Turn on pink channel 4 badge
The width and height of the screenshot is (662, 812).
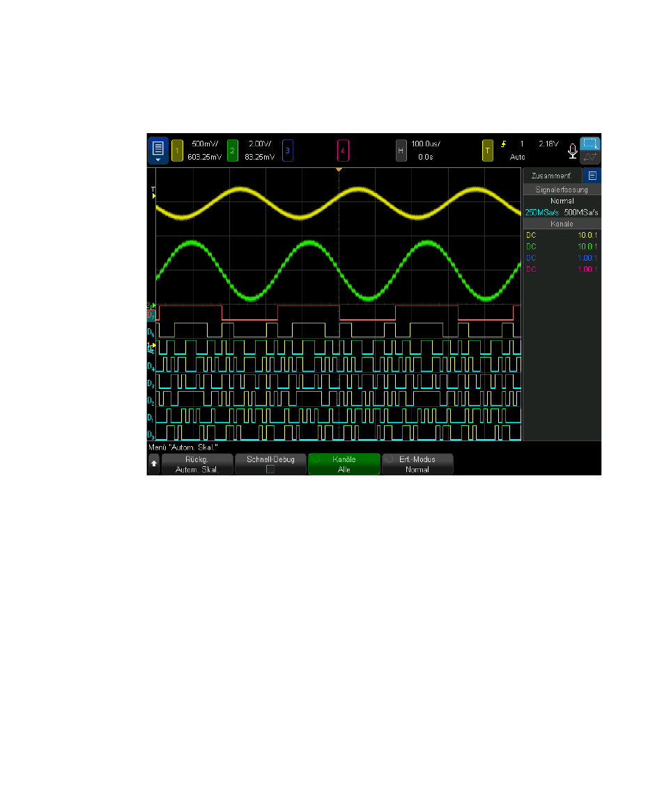pos(342,150)
